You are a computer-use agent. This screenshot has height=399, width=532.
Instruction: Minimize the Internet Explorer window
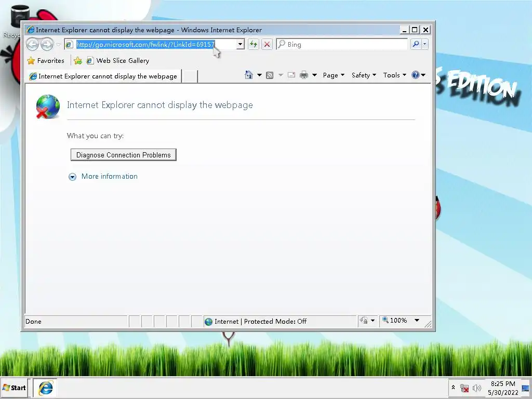[x=404, y=30]
